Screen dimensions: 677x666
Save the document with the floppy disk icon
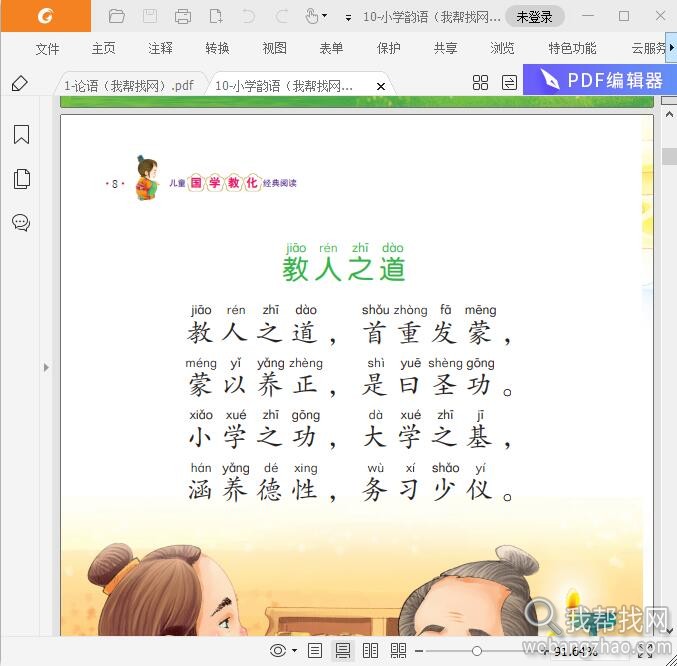150,16
